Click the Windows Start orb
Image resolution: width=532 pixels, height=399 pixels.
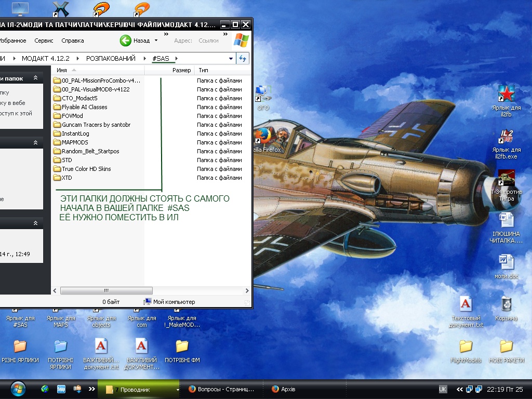click(18, 389)
